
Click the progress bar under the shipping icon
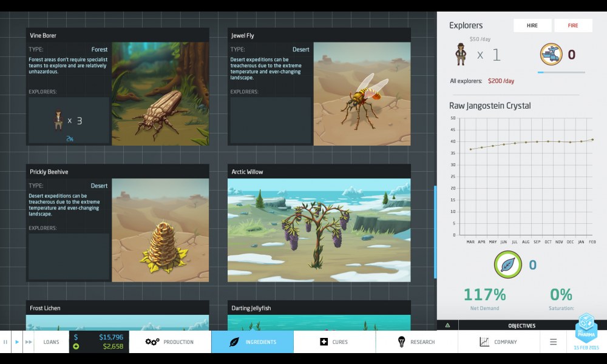pyautogui.click(x=561, y=72)
